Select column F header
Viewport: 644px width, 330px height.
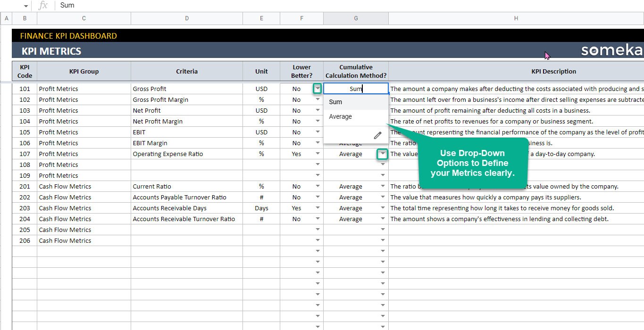point(301,18)
